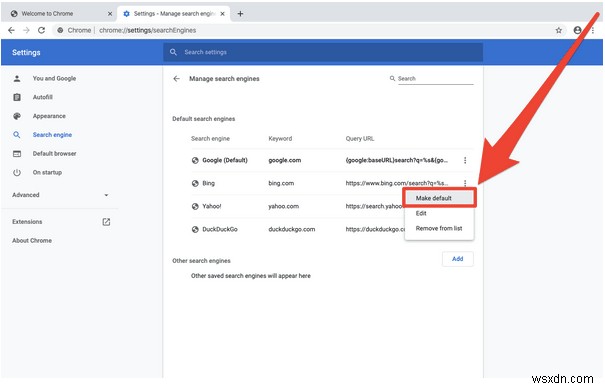
Task: Click the Search engine magnifier sidebar icon
Action: 17,135
